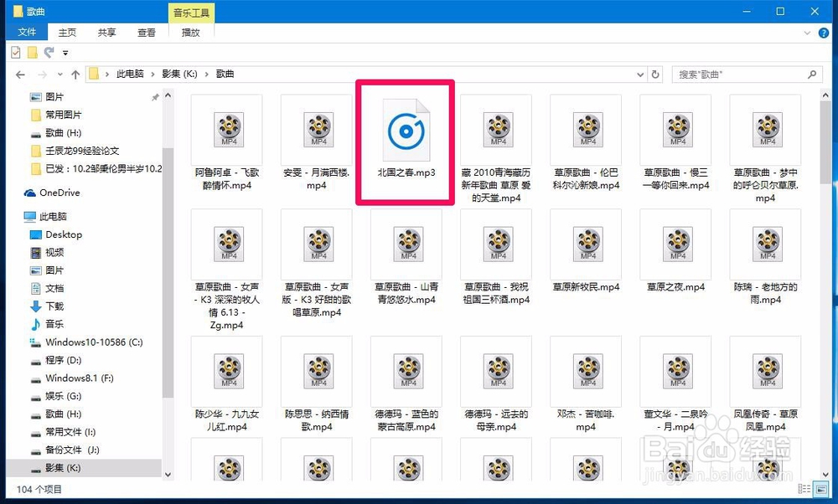The width and height of the screenshot is (838, 504).
Task: Select 草原歌曲 - 伦巴 科尔沁新娘.mp4 file
Action: point(586,143)
